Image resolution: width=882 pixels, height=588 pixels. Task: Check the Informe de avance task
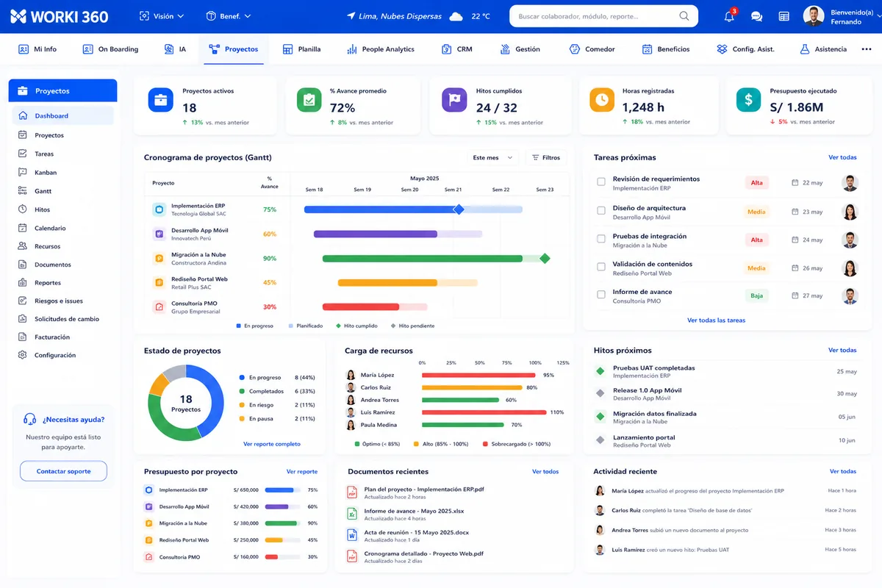pos(601,295)
